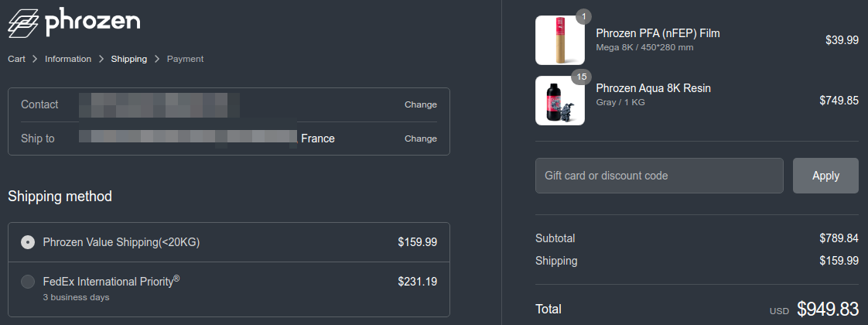Focus the gift card or discount code field
Screen dimensions: 868x325
[x=659, y=176]
